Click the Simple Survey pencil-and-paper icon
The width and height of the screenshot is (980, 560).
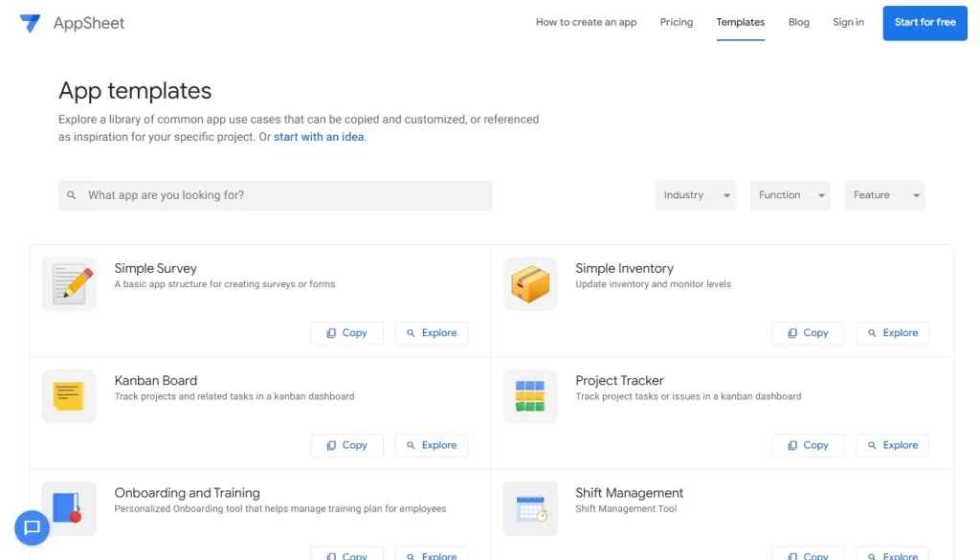click(69, 283)
